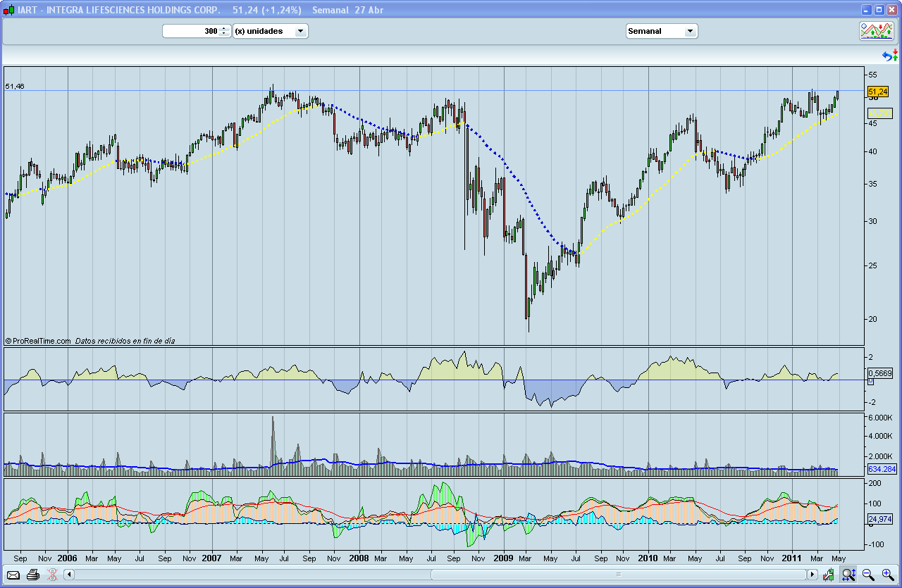Click the crossed-out red icon beside the printer
This screenshot has height=588, width=902.
(x=51, y=575)
